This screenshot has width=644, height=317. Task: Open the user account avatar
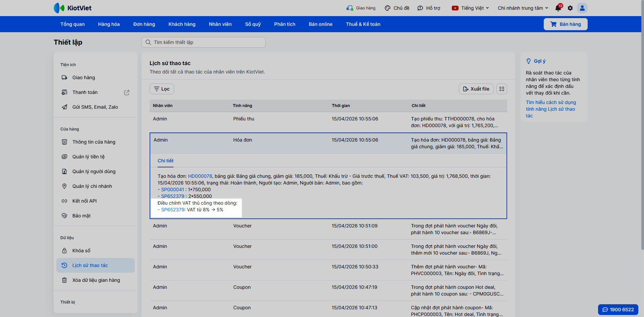pyautogui.click(x=582, y=8)
